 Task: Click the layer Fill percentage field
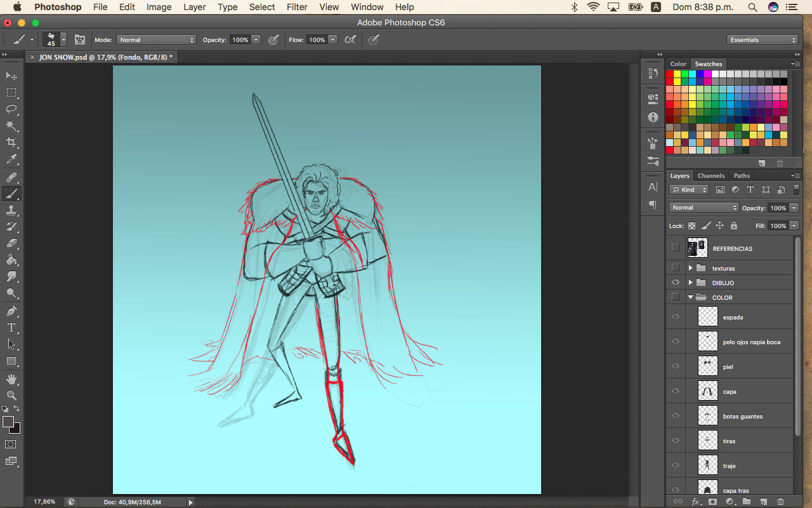778,225
